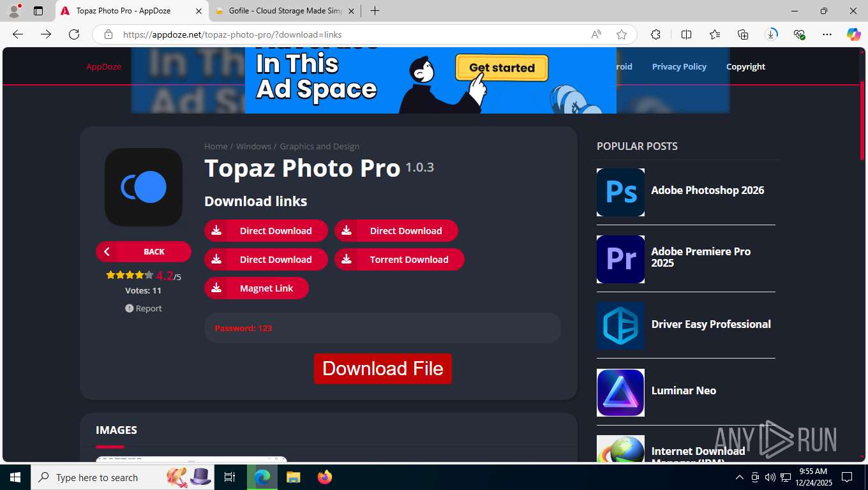868x490 pixels.
Task: Click Topaz Photo Pro app icon
Action: click(144, 187)
